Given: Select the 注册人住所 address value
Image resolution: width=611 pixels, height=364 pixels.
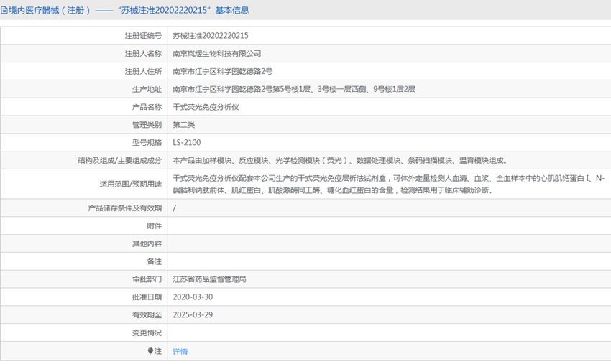Looking at the screenshot, I should click(x=222, y=71).
